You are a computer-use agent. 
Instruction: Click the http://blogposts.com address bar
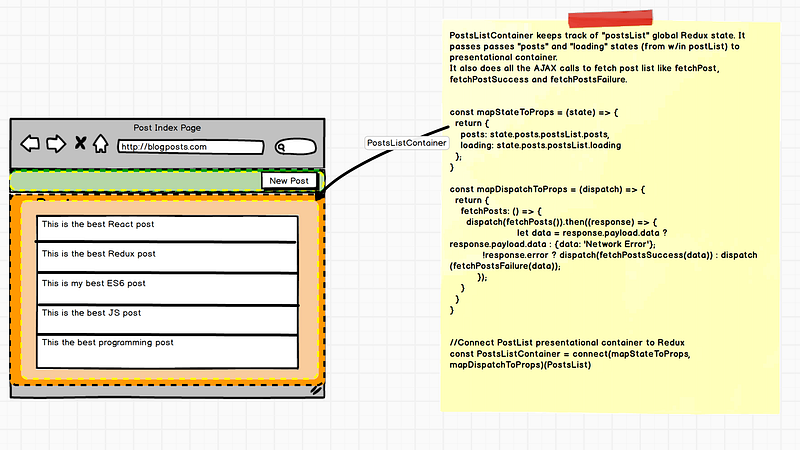(191, 147)
